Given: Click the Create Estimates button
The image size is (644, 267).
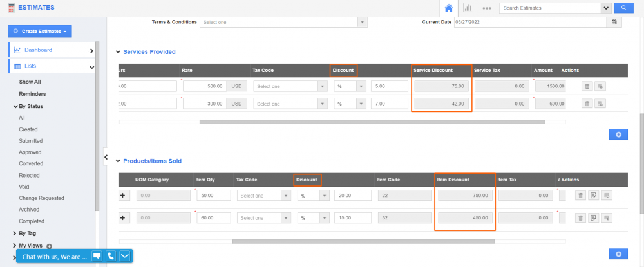Looking at the screenshot, I should (40, 31).
